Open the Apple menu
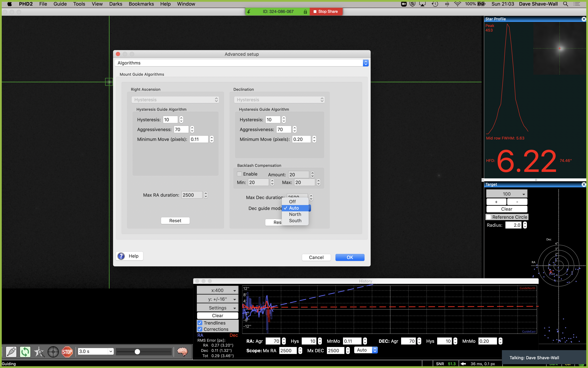588x368 pixels. click(x=9, y=4)
